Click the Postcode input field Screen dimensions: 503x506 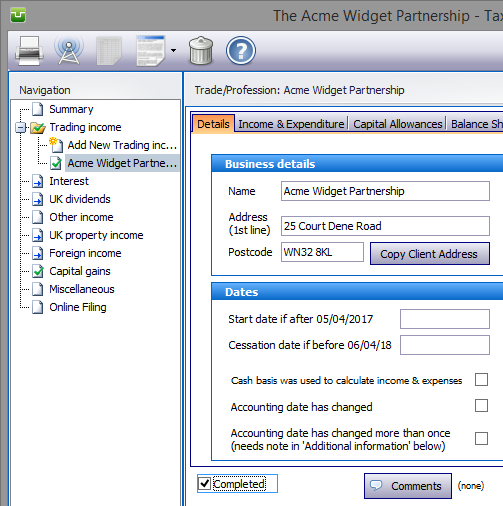[x=322, y=252]
